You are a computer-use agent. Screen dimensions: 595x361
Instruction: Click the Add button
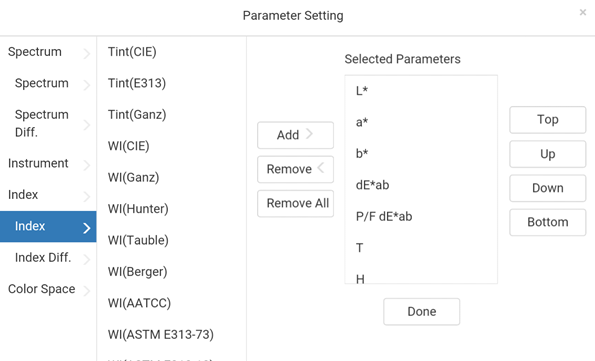pos(295,135)
